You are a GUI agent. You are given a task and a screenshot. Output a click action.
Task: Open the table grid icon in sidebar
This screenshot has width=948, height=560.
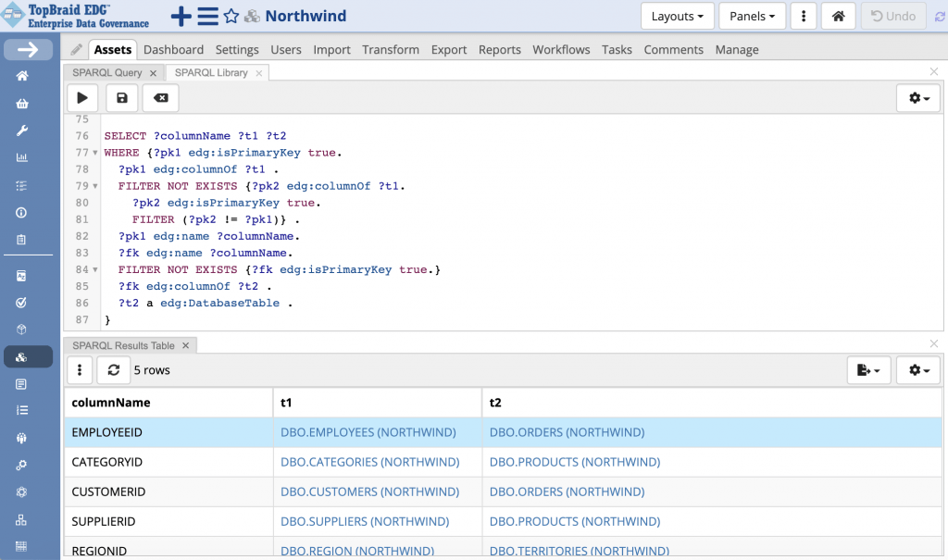22,547
